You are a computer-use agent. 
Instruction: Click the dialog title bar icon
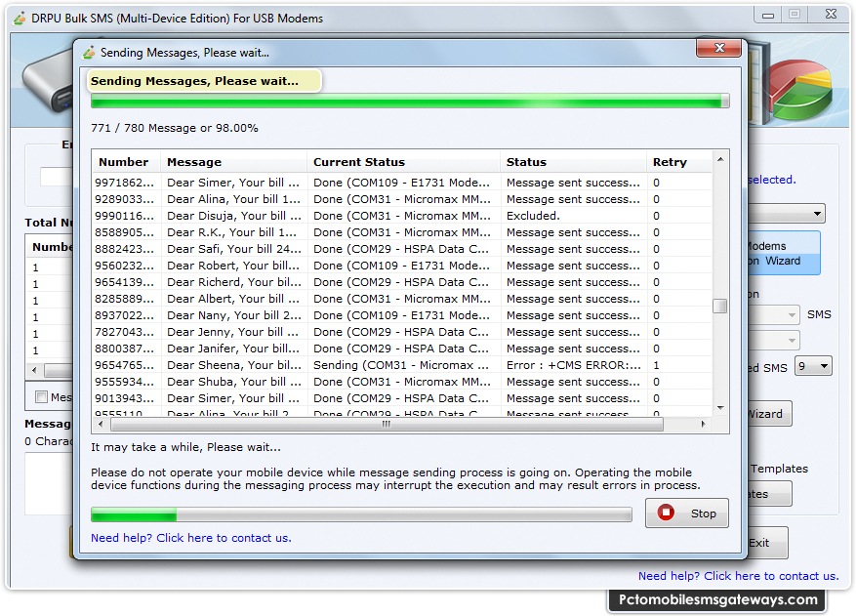pyautogui.click(x=89, y=53)
